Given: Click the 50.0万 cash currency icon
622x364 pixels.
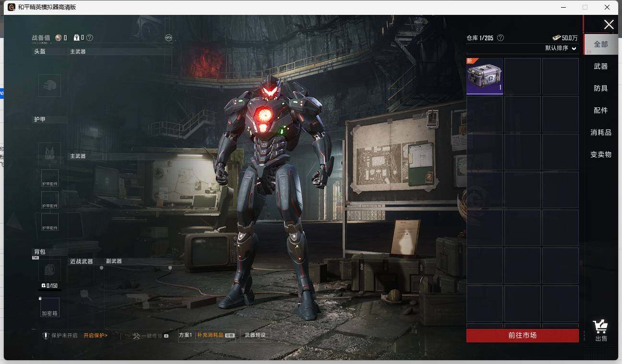Looking at the screenshot, I should [x=556, y=38].
